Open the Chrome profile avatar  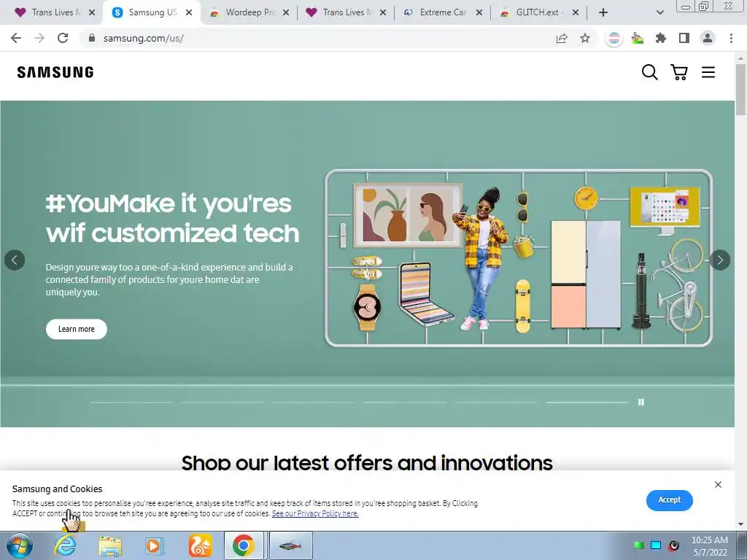(708, 38)
